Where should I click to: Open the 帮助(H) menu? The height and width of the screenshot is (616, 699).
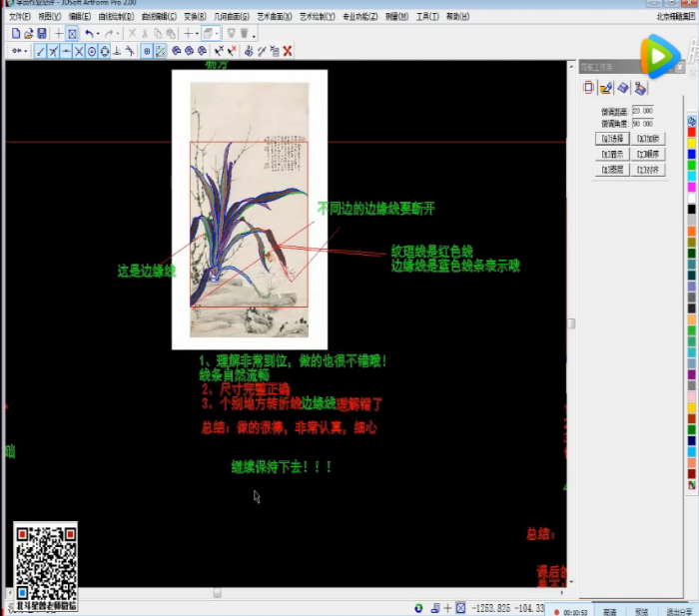pyautogui.click(x=457, y=17)
